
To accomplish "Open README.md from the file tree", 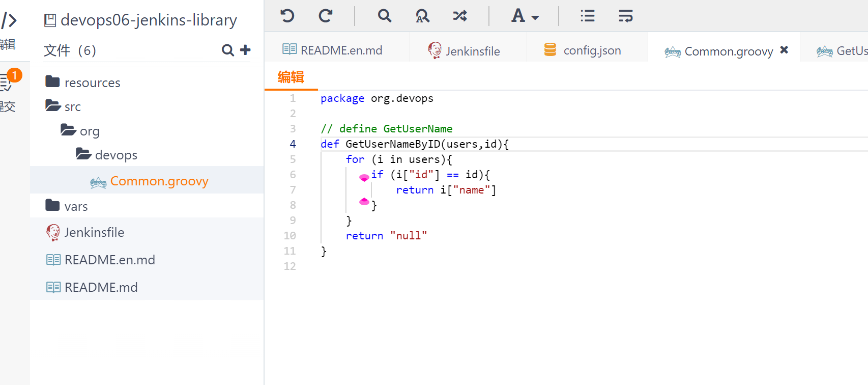I will pyautogui.click(x=92, y=287).
